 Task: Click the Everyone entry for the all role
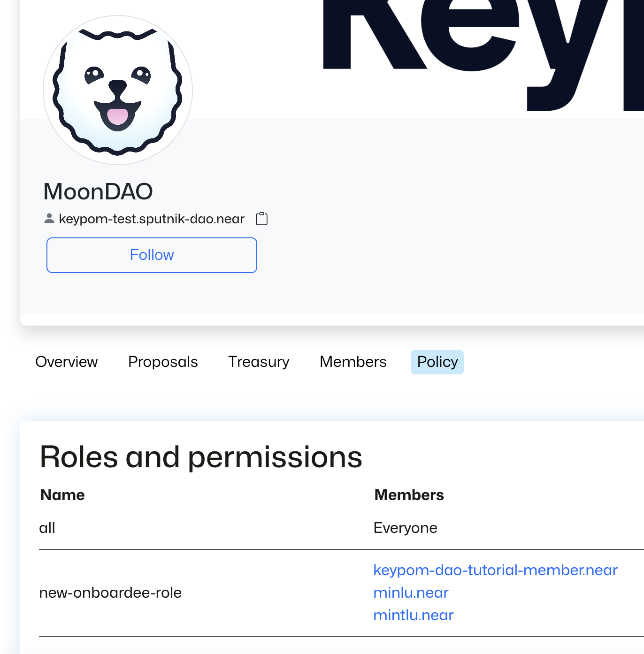[x=405, y=528]
